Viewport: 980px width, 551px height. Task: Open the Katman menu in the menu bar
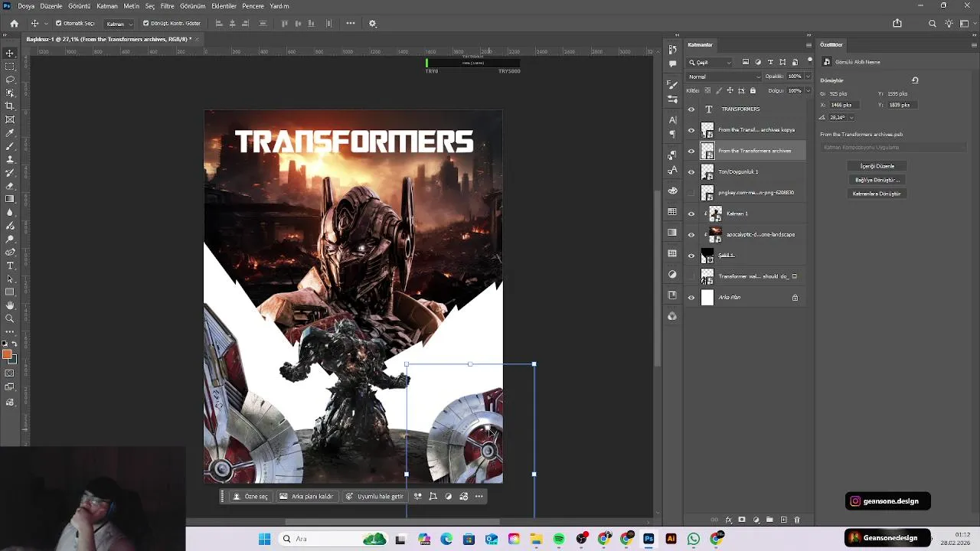(107, 6)
